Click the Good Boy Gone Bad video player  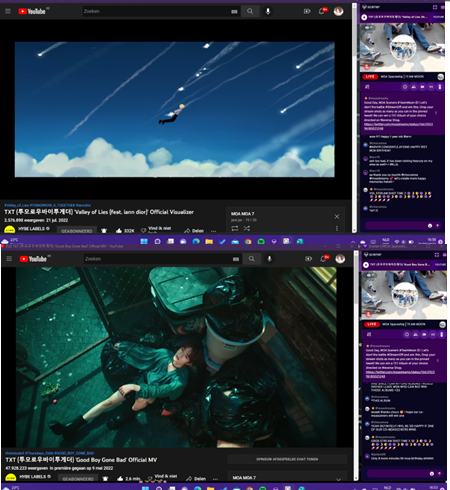[176, 357]
